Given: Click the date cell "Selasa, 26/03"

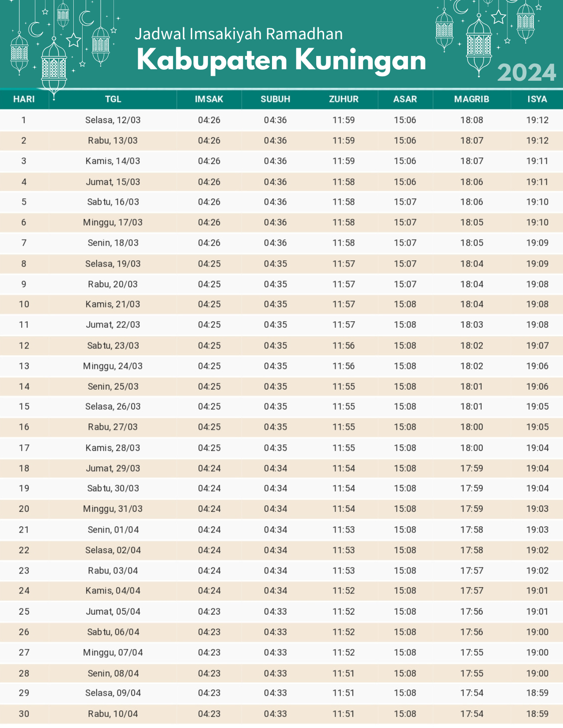Looking at the screenshot, I should click(x=113, y=406).
